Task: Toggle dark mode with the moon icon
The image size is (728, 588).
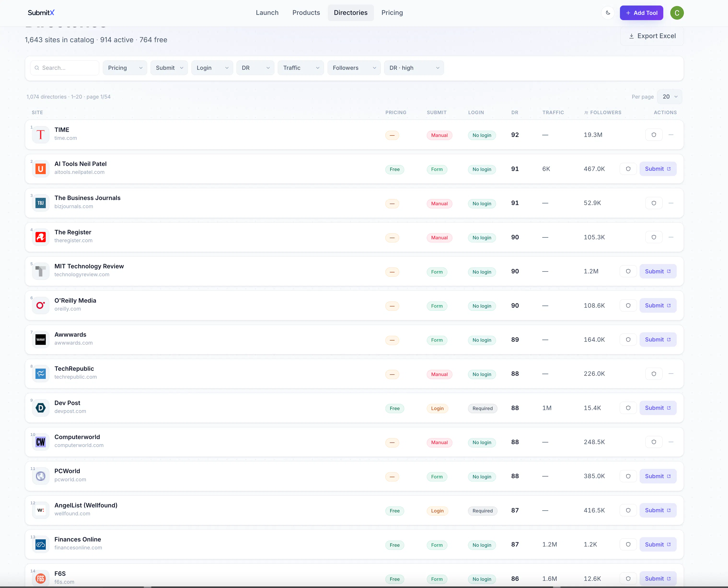Action: point(608,13)
